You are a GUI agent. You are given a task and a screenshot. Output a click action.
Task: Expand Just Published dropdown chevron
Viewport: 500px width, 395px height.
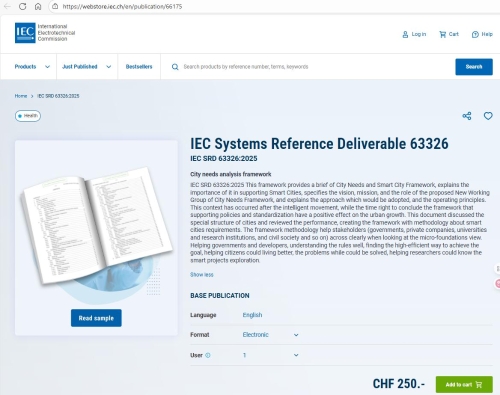109,67
